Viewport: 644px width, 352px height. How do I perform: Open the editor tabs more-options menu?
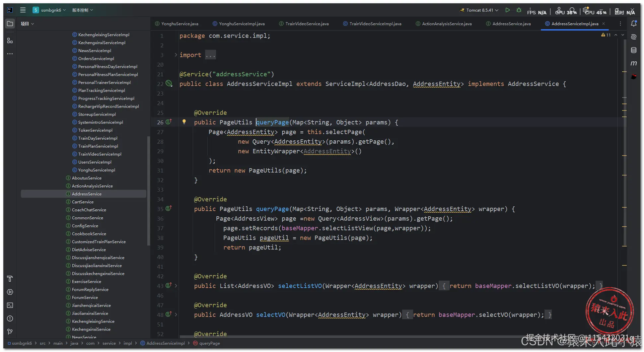(x=620, y=24)
